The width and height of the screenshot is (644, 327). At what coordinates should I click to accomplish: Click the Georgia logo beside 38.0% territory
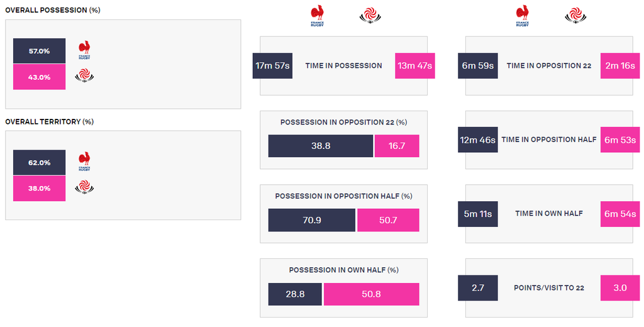(x=84, y=188)
